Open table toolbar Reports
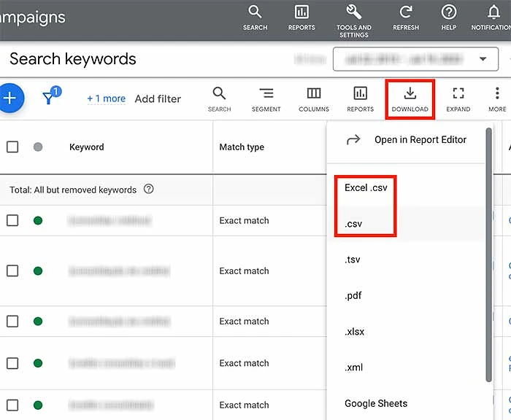The height and width of the screenshot is (420, 511). point(360,99)
